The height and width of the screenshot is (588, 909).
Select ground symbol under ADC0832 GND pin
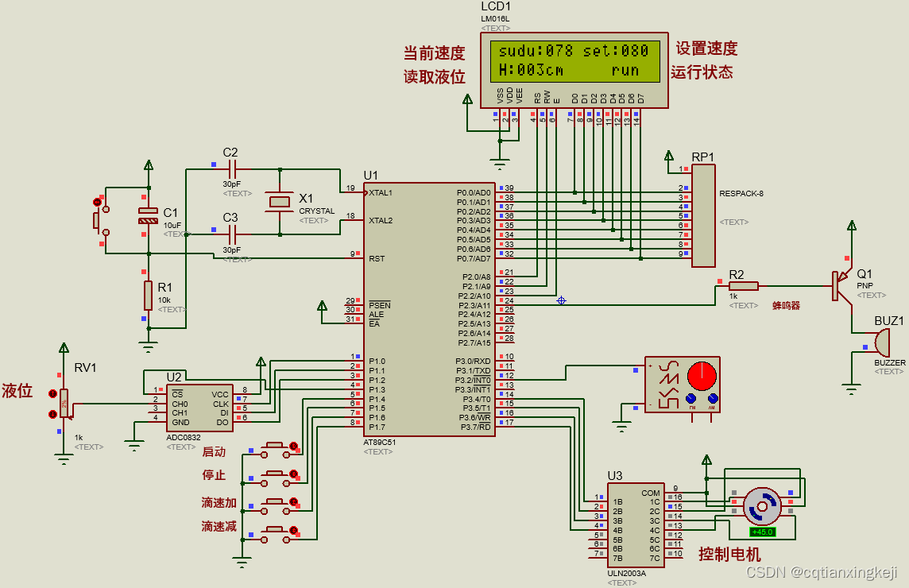(x=134, y=446)
